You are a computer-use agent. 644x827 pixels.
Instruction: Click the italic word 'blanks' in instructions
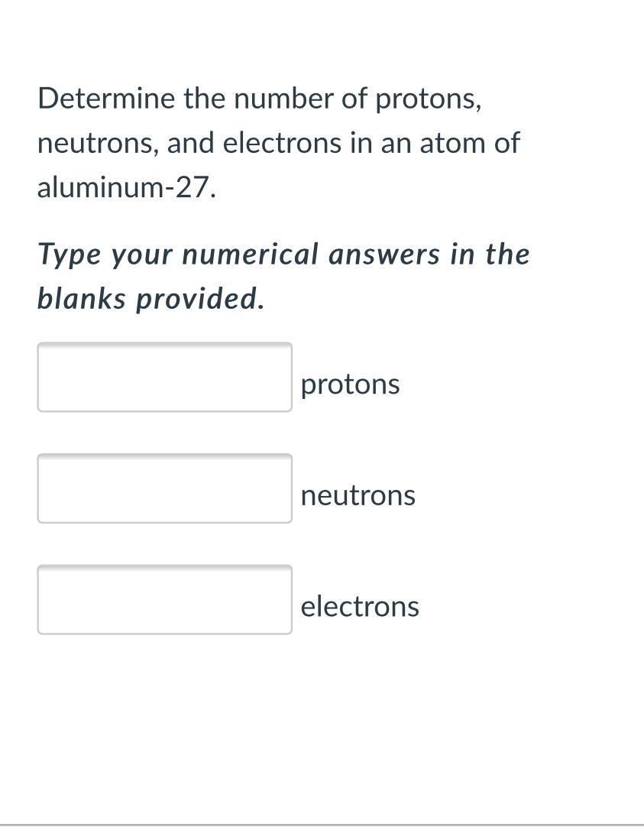[x=82, y=299]
